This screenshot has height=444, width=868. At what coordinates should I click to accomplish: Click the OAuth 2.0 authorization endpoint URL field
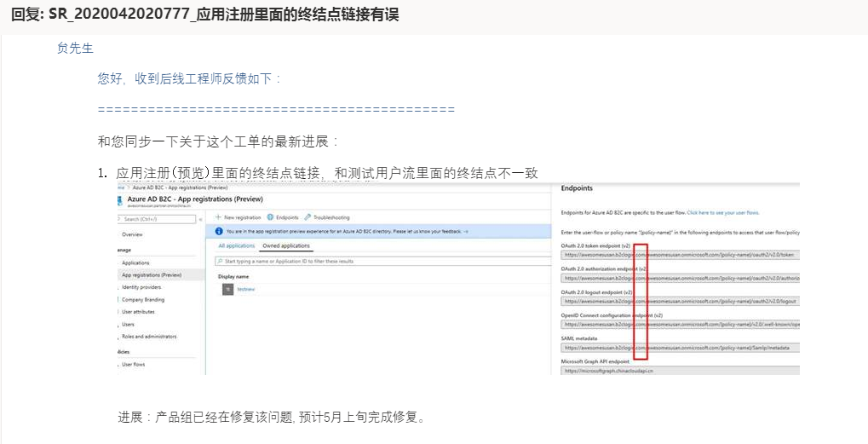click(681, 279)
